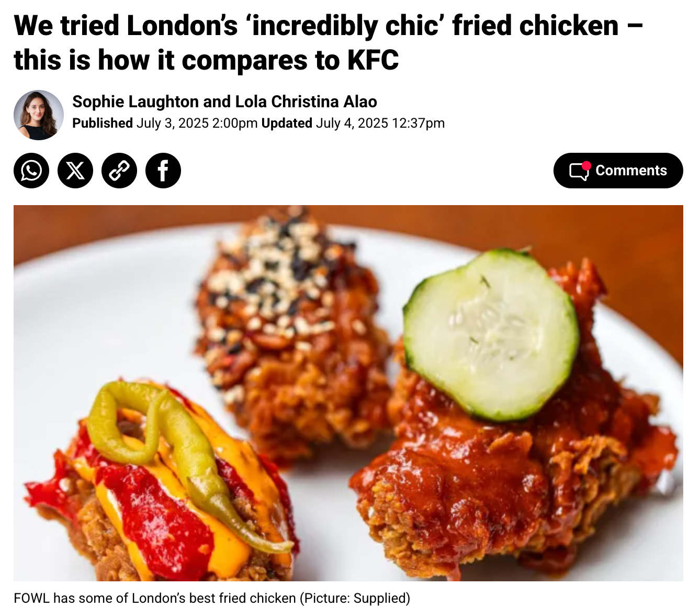
Task: Share the article via WhatsApp icon
Action: tap(31, 171)
